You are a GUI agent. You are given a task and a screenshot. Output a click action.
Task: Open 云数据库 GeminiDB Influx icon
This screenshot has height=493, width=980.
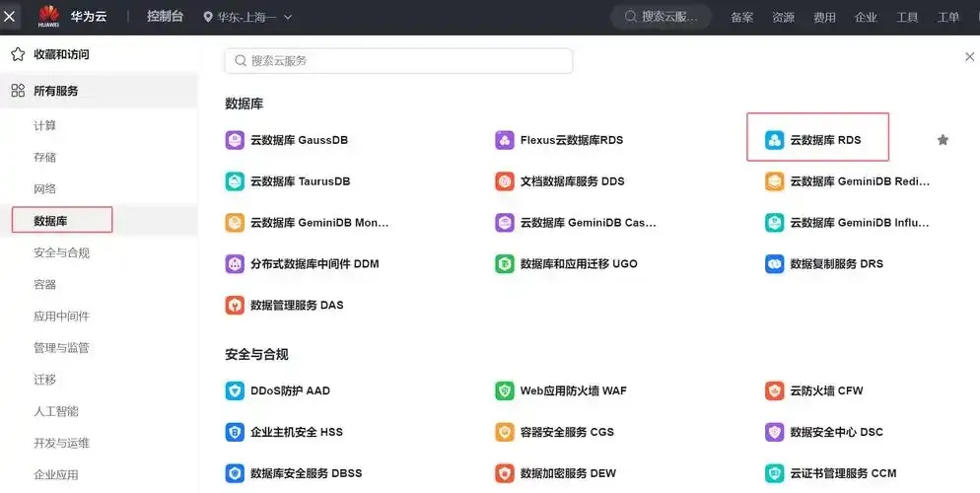click(774, 223)
